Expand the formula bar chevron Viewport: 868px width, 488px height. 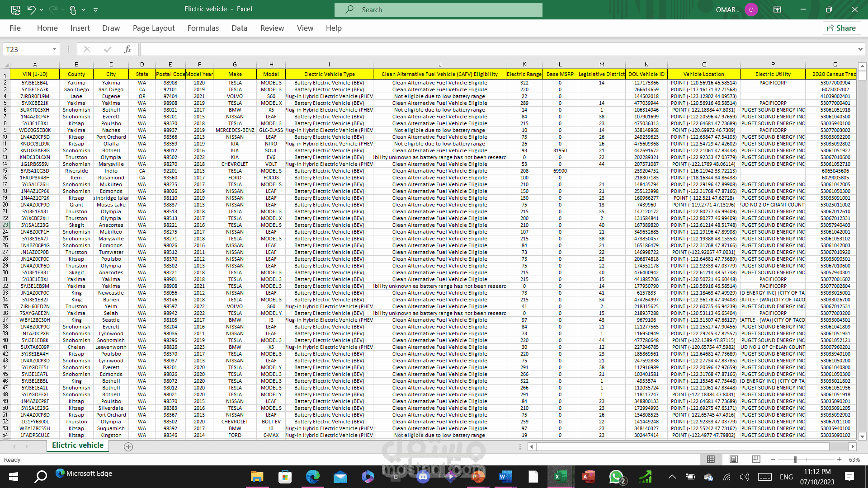tap(860, 49)
